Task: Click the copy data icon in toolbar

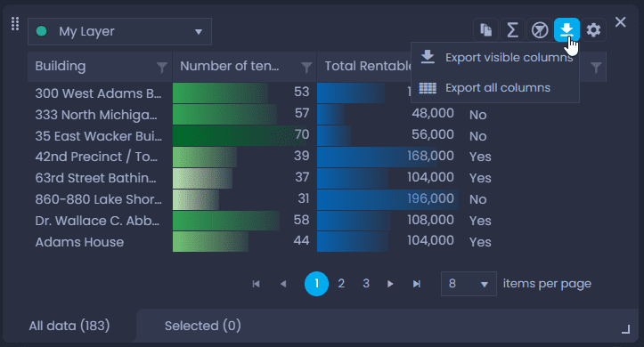Action: [x=485, y=30]
